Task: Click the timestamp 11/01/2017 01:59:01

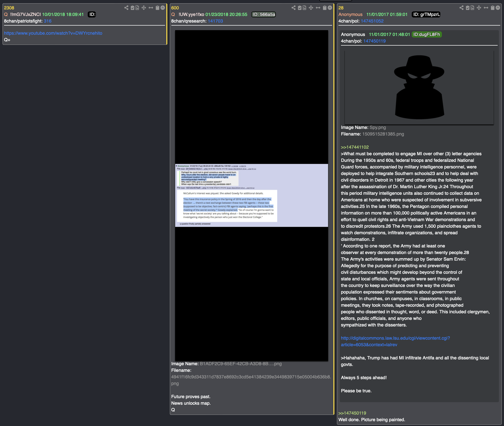Action: [x=387, y=14]
